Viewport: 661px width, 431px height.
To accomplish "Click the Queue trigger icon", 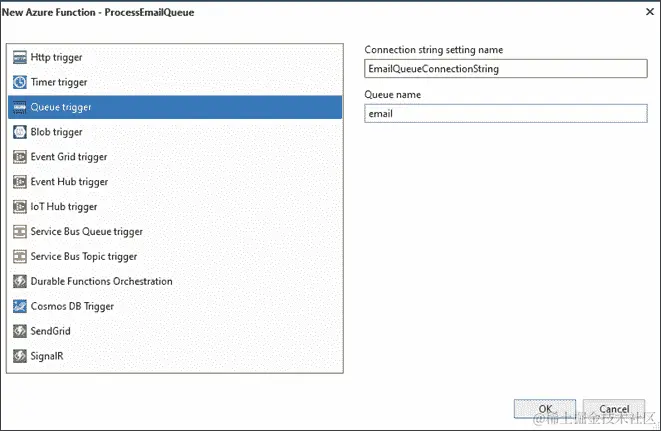I will coord(19,107).
